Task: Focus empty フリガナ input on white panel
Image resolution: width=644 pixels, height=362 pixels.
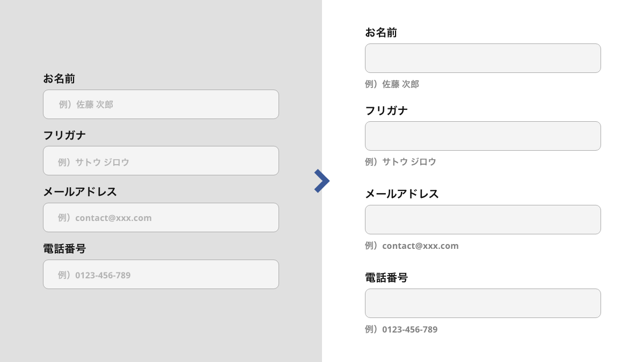Action: click(482, 136)
